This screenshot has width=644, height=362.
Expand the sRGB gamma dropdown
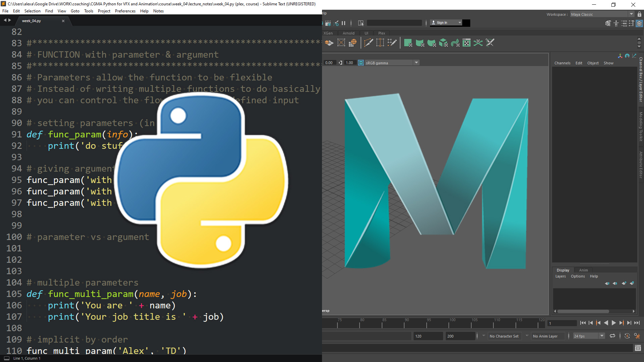tap(416, 63)
